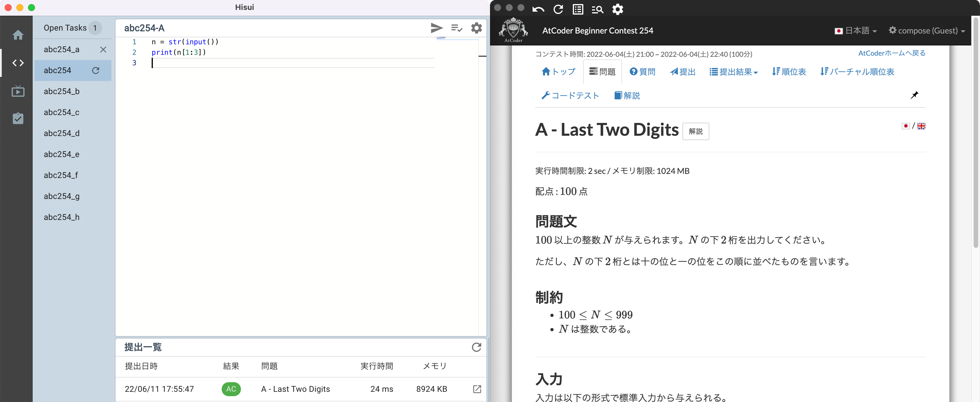Expand the 提出結果 dropdown menu
The height and width of the screenshot is (402, 980).
(x=734, y=72)
